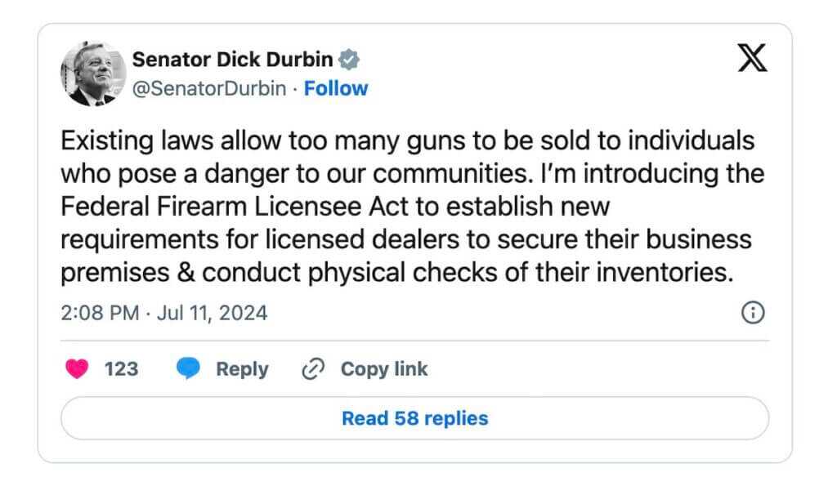Read the 58 replies

[415, 418]
